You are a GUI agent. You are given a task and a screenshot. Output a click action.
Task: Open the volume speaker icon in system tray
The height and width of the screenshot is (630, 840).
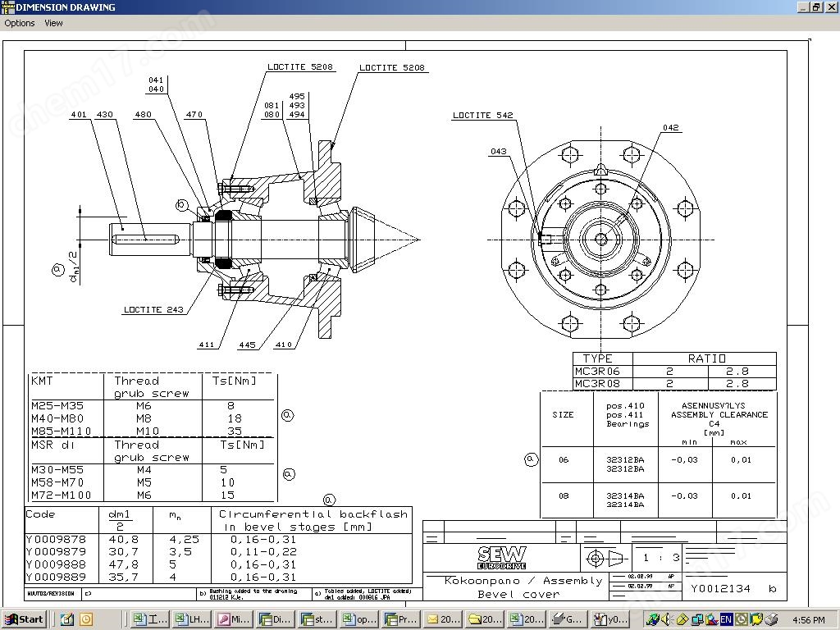pos(666,619)
